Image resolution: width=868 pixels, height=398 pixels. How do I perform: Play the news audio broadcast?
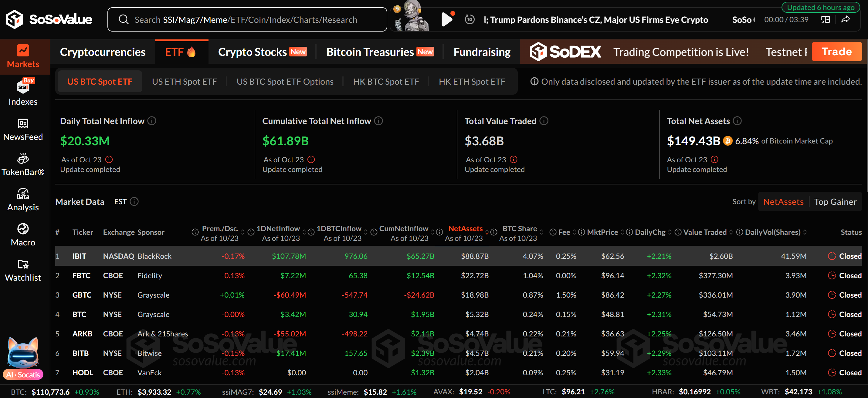[446, 19]
